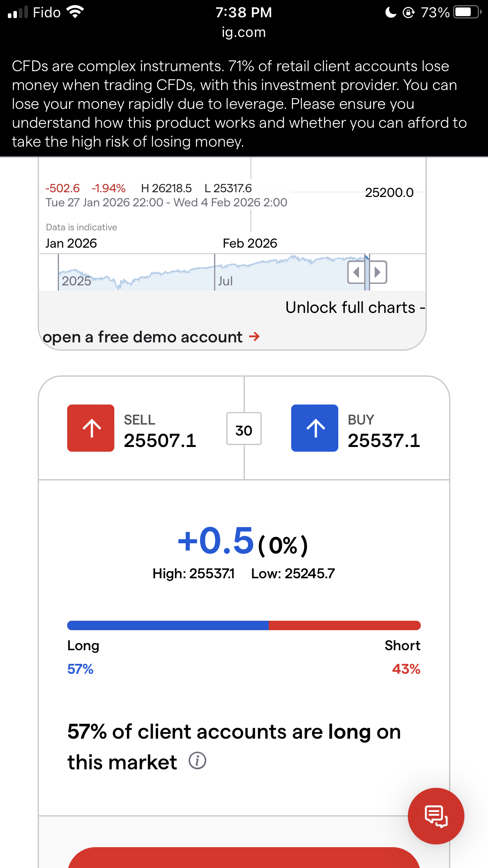
Task: Click the chart navigator timeline at 2025
Action: pos(77,281)
